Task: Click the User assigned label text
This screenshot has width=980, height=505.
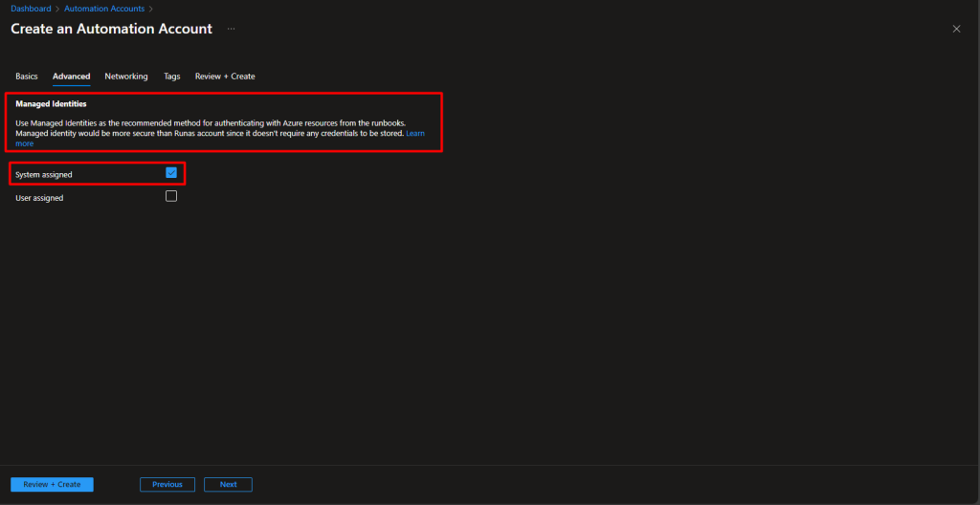Action: 39,198
